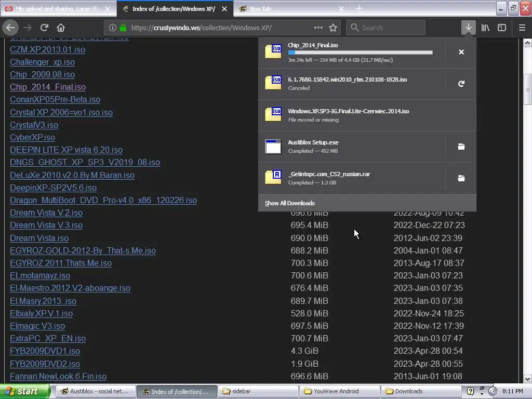
Task: Bookmark this page with the star
Action: 333,28
